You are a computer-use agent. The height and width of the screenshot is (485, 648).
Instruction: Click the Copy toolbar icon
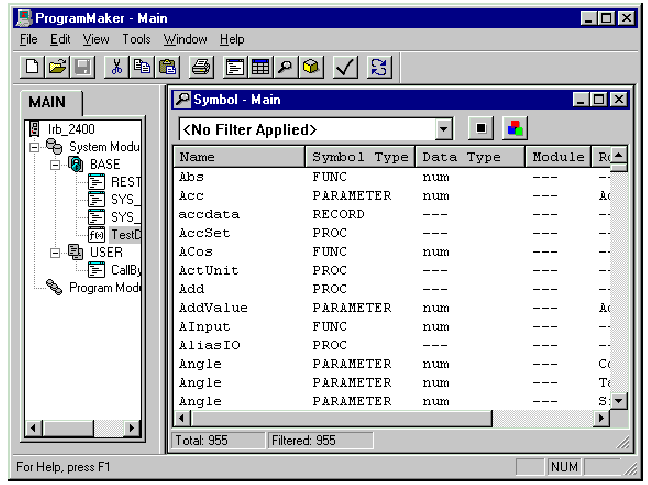(x=142, y=67)
